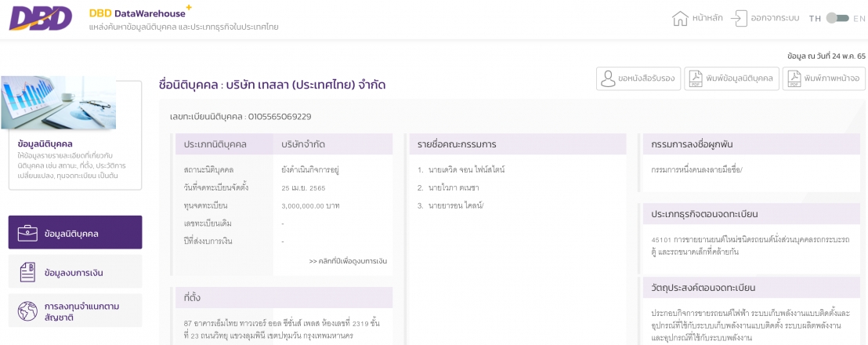Viewport: 868px width, 345px height.
Task: Click the person icon in ขอหนังสือรับรอง
Action: point(609,78)
